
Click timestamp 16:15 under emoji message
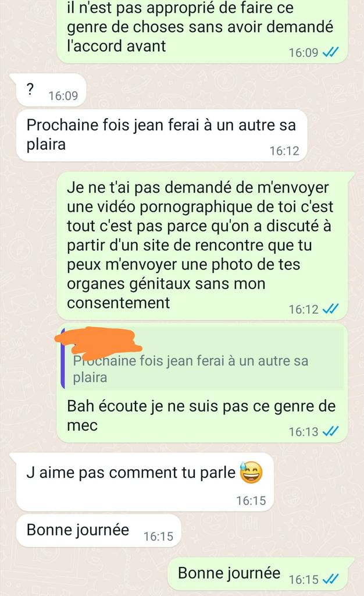251,501
